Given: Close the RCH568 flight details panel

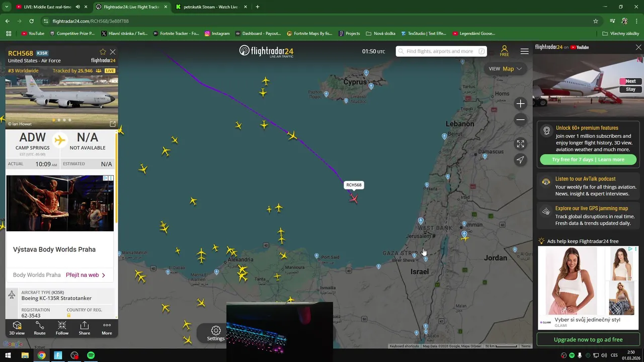Looking at the screenshot, I should point(113,52).
